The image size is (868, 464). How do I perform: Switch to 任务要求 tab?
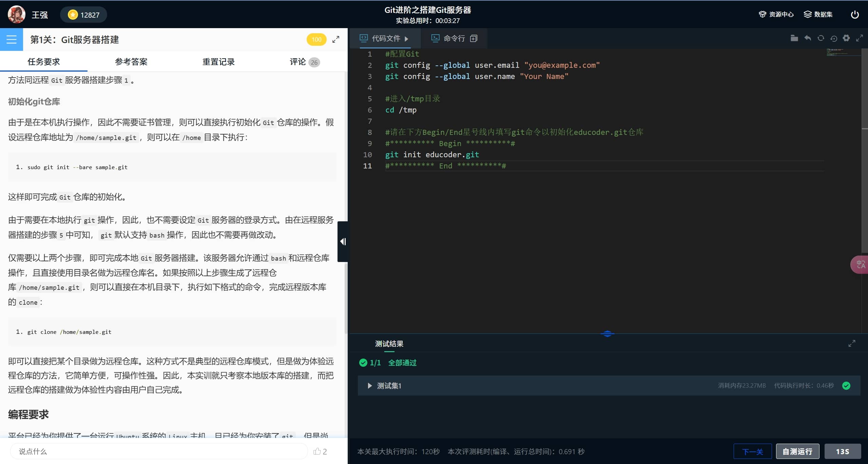[43, 62]
